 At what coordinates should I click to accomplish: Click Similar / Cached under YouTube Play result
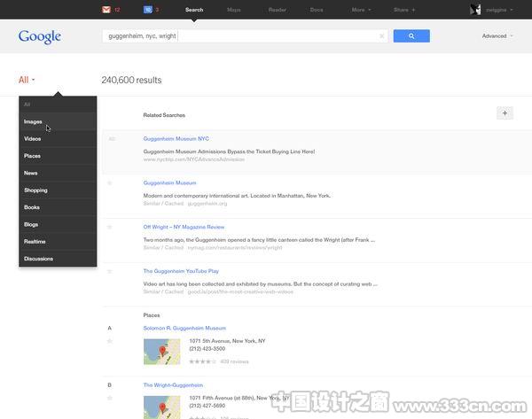163,291
